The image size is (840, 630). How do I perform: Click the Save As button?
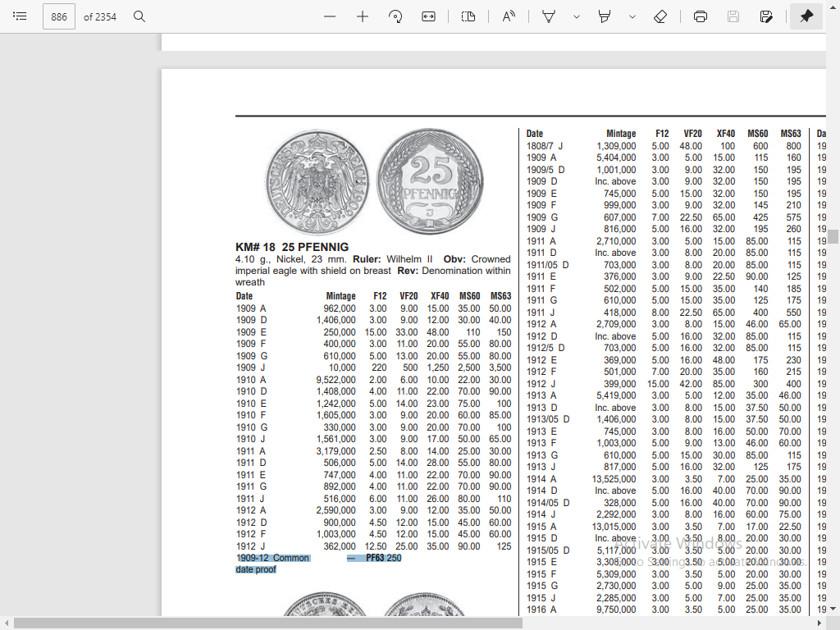pyautogui.click(x=766, y=16)
